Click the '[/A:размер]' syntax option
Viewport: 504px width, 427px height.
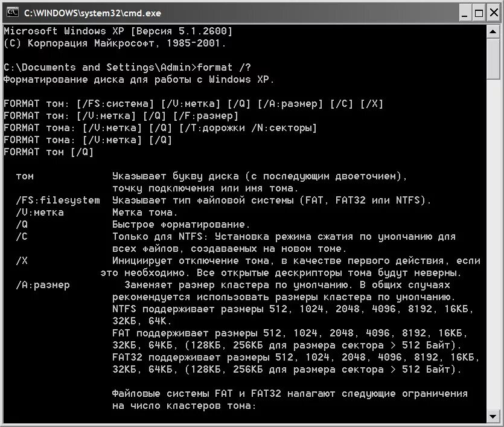pos(290,103)
